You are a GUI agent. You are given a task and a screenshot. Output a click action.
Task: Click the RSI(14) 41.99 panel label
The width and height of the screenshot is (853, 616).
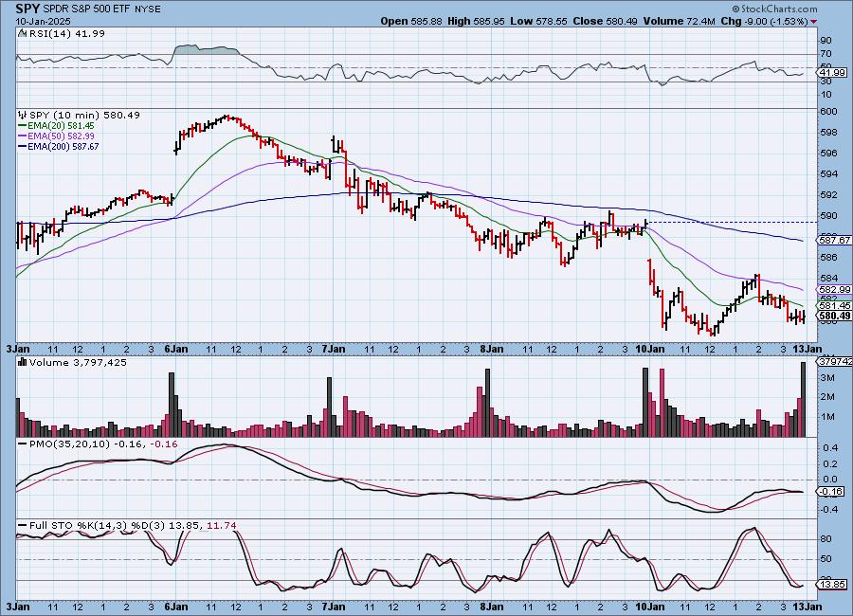coord(66,33)
